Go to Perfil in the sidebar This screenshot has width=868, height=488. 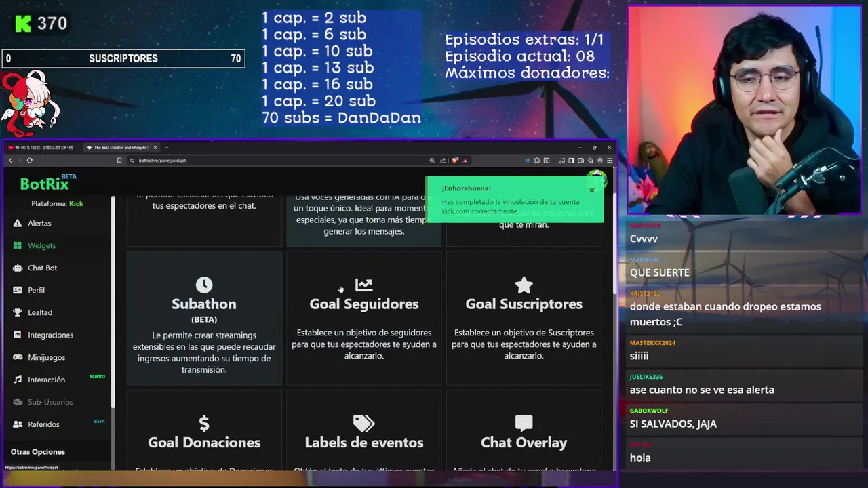pyautogui.click(x=36, y=290)
